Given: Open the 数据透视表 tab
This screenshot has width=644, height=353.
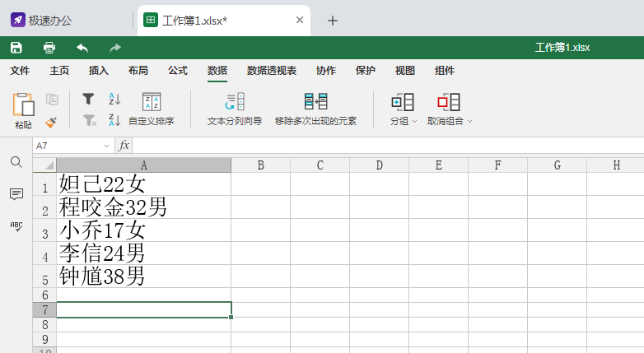Looking at the screenshot, I should [x=272, y=71].
